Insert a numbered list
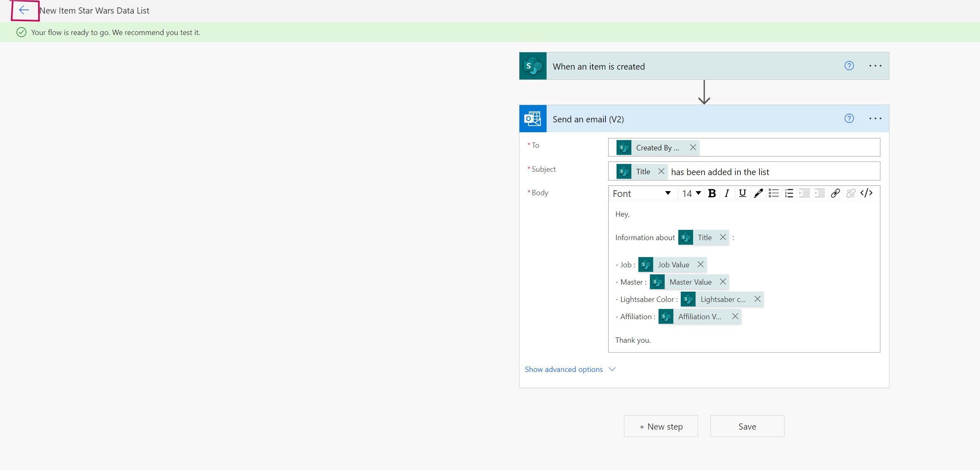 [x=789, y=193]
